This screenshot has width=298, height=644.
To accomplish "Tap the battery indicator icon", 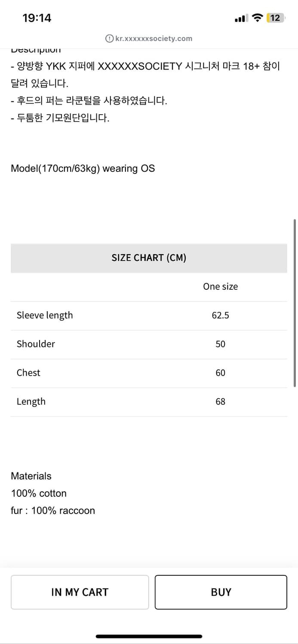I will (275, 18).
